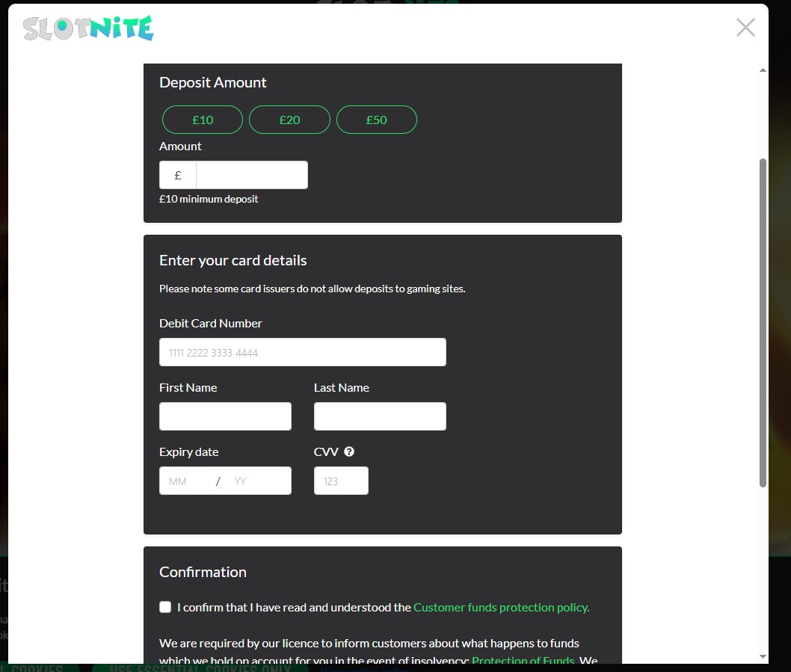
Task: Open the Customer funds protection policy link
Action: 501,607
